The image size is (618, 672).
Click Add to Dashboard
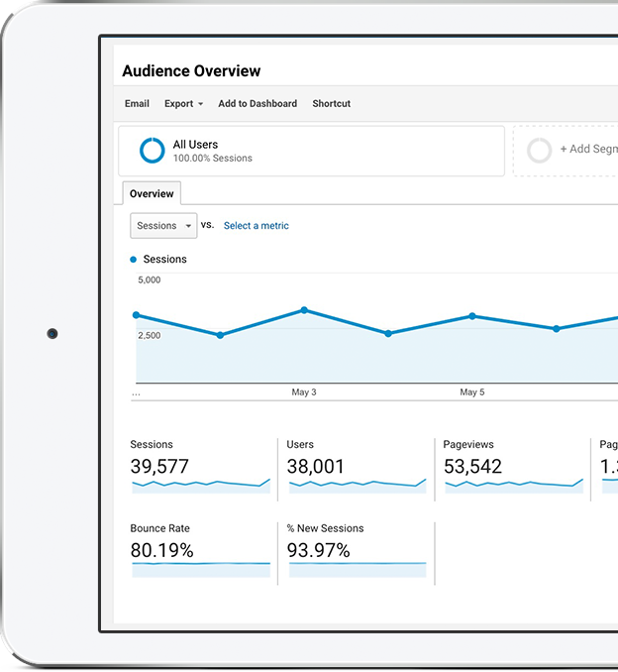tap(257, 104)
